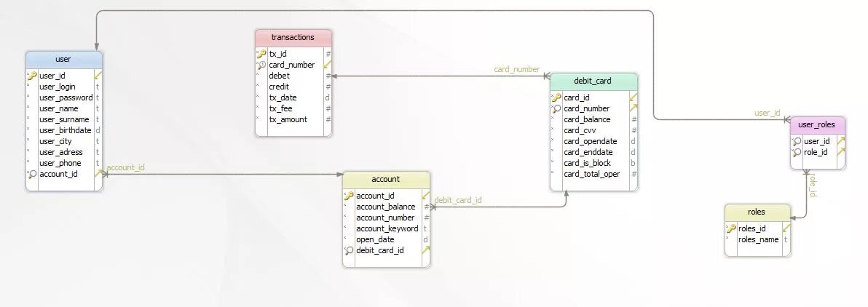The height and width of the screenshot is (307, 868).
Task: Click magnifier icon beside debit_card_id column
Action: pyautogui.click(x=349, y=250)
